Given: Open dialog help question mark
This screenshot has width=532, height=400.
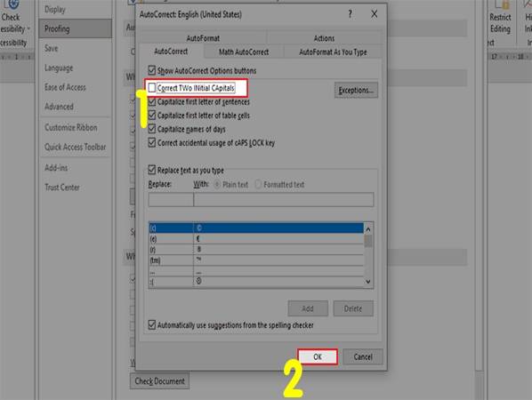Looking at the screenshot, I should pyautogui.click(x=350, y=14).
